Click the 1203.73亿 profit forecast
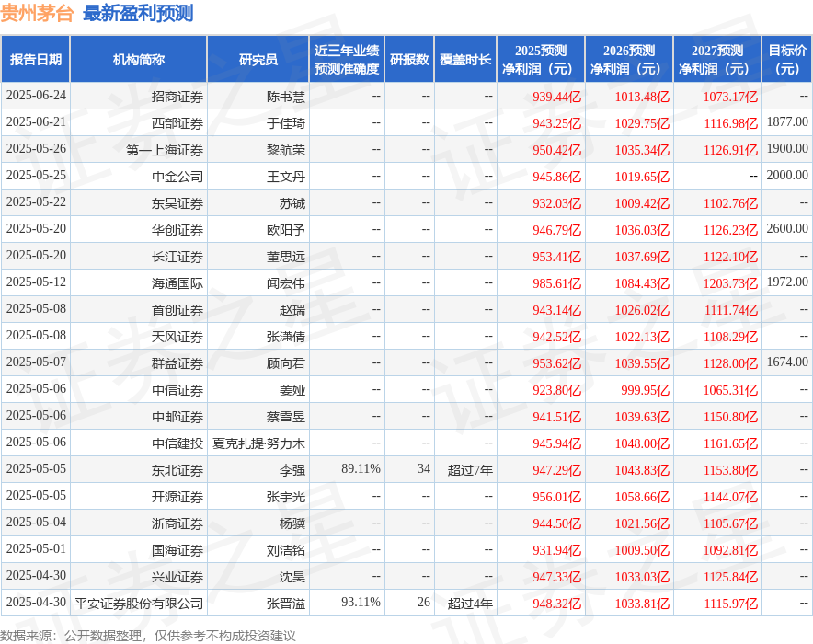Image resolution: width=813 pixels, height=644 pixels. tap(730, 283)
